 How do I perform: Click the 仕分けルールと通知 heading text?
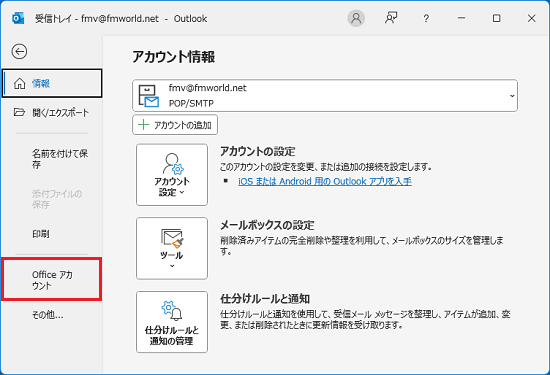(x=265, y=299)
